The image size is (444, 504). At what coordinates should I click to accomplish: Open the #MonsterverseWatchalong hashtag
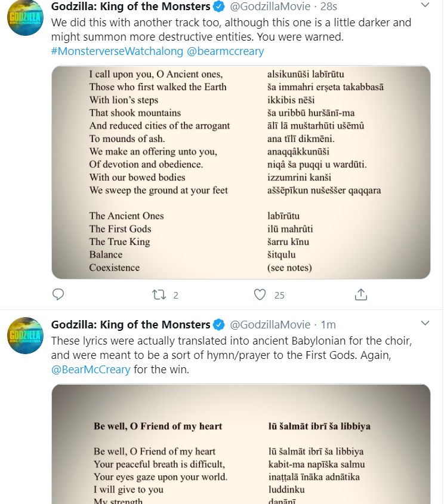(x=117, y=51)
